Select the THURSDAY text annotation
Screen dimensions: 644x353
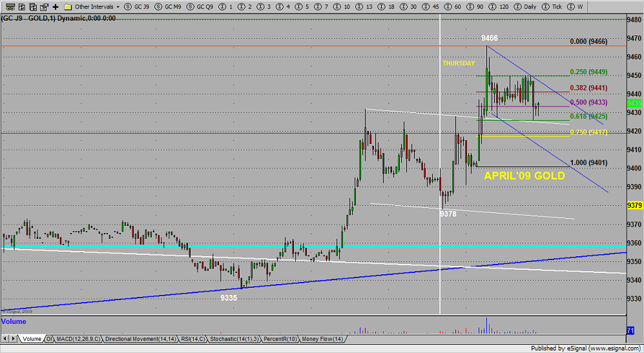(x=459, y=63)
